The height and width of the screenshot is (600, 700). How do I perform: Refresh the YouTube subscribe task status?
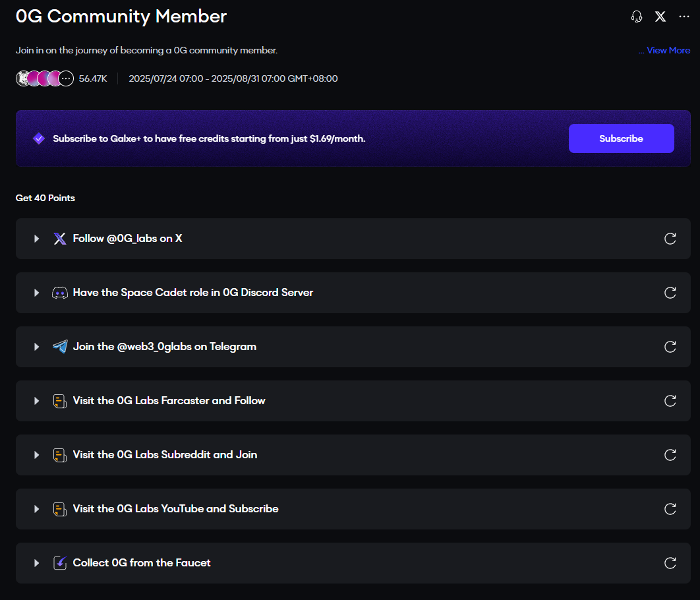[670, 509]
